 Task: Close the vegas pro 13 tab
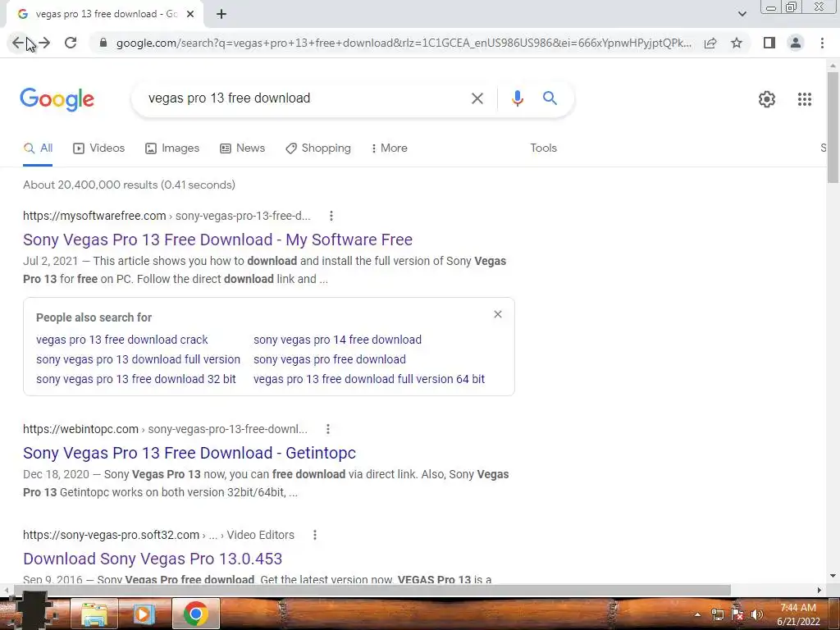(x=190, y=15)
